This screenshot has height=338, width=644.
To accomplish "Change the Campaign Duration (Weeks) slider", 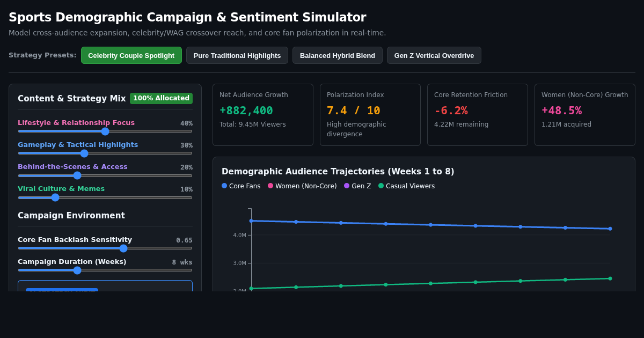I will click(x=105, y=270).
